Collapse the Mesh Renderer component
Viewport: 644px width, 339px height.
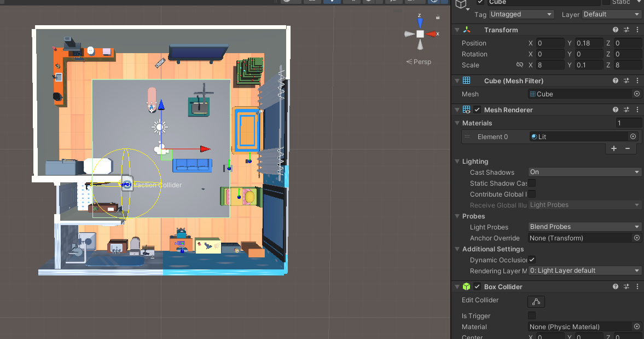[457, 110]
